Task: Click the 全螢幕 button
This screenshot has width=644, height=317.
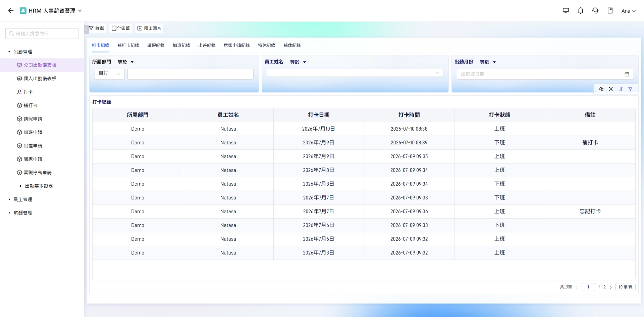Action: click(x=121, y=28)
